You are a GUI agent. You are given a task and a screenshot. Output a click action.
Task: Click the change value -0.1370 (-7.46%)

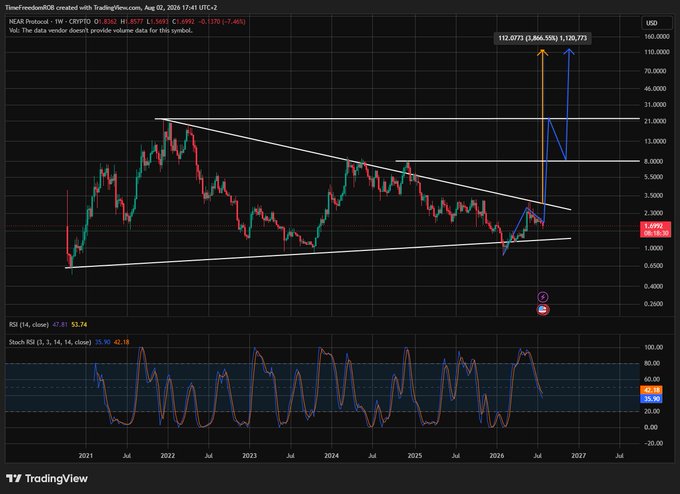[x=221, y=21]
